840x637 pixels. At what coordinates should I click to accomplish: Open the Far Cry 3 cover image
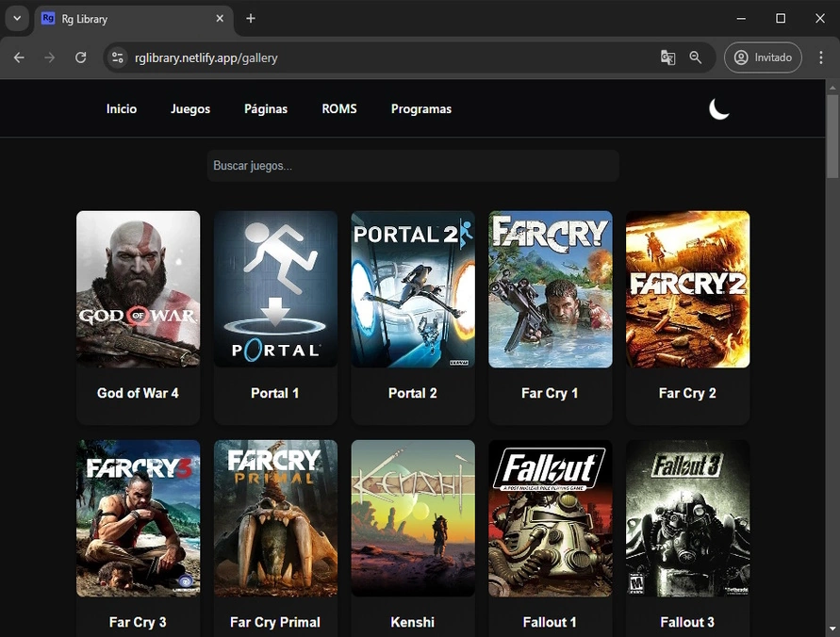[x=139, y=518]
